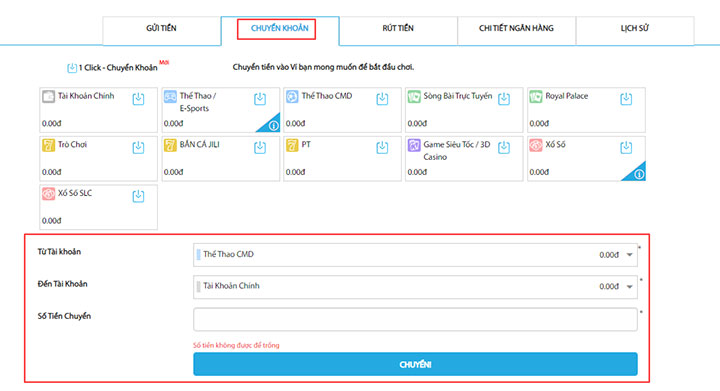Open the Từ Tài khoản dropdown
Image resolution: width=720 pixels, height=391 pixels.
pos(415,255)
